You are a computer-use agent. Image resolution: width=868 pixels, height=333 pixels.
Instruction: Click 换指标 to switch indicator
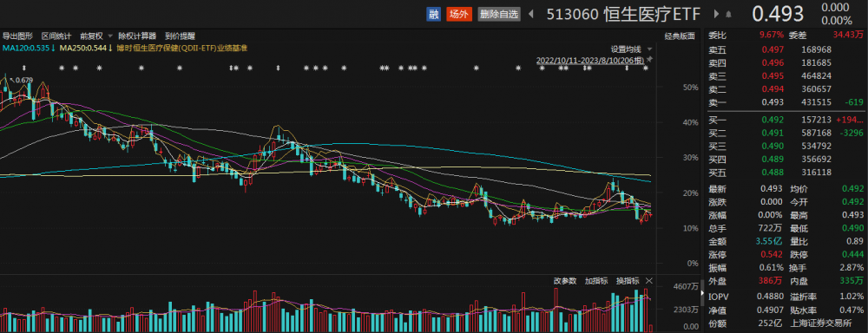coord(628,280)
